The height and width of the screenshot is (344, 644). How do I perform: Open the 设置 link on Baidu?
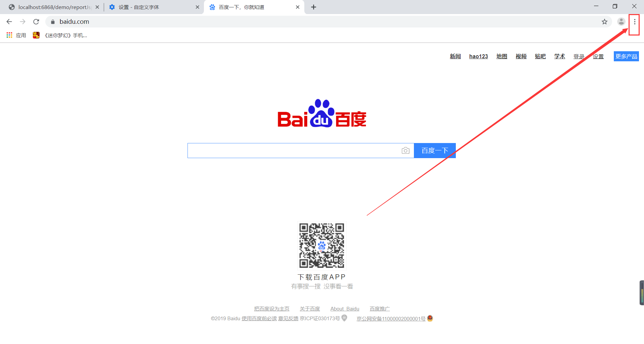[598, 56]
